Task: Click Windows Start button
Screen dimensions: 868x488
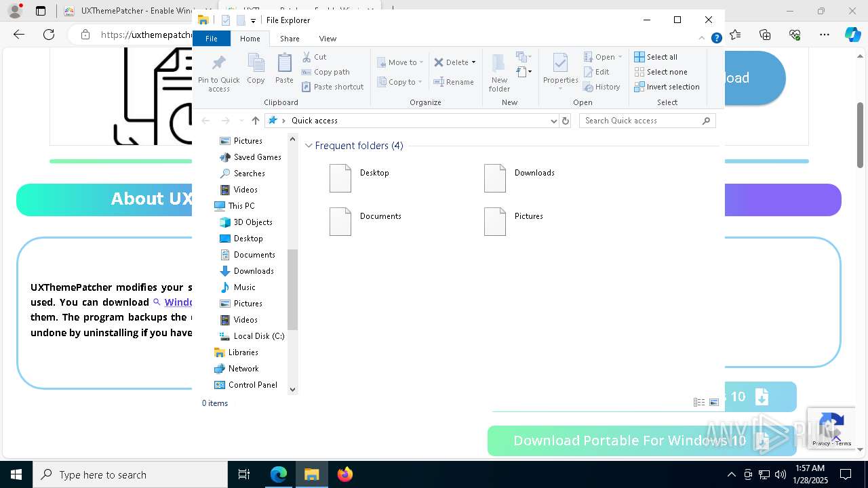Action: pos(16,474)
